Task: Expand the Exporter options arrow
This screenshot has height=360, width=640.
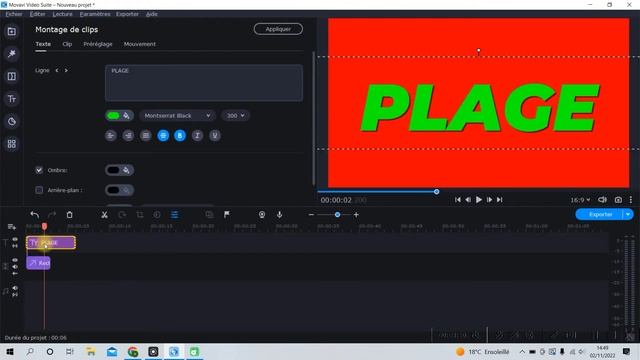Action: pos(628,214)
